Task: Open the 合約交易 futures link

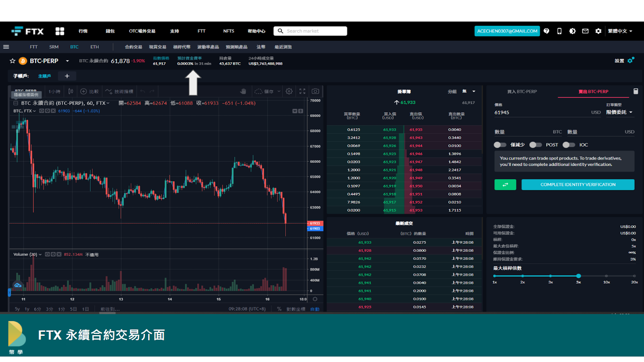Action: (133, 47)
